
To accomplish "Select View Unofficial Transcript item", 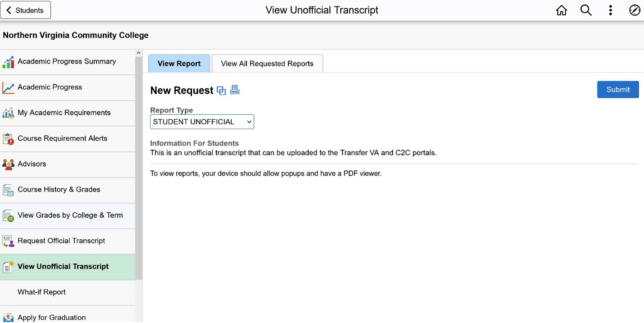I will pos(68,267).
